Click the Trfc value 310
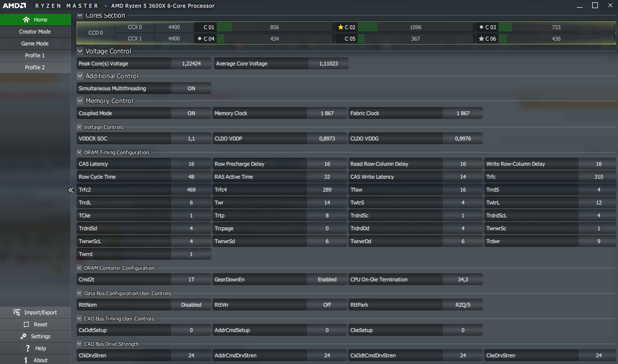This screenshot has width=618, height=364. pyautogui.click(x=598, y=177)
